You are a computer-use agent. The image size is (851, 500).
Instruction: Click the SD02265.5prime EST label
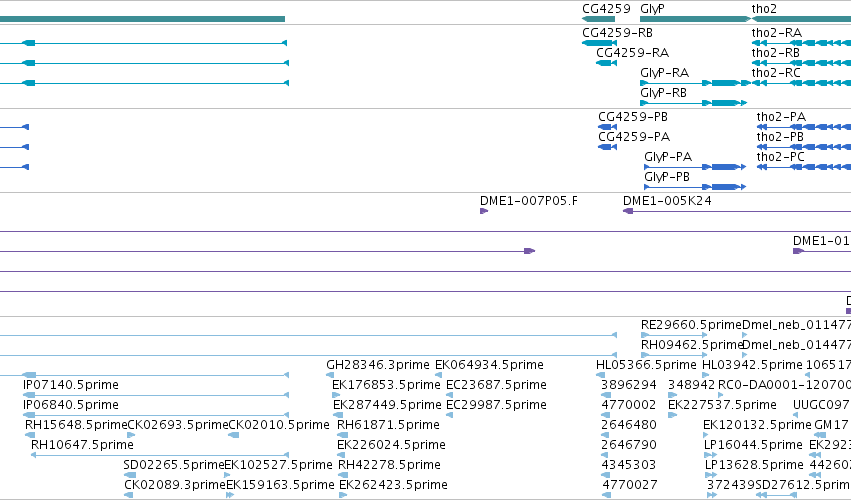(x=174, y=465)
